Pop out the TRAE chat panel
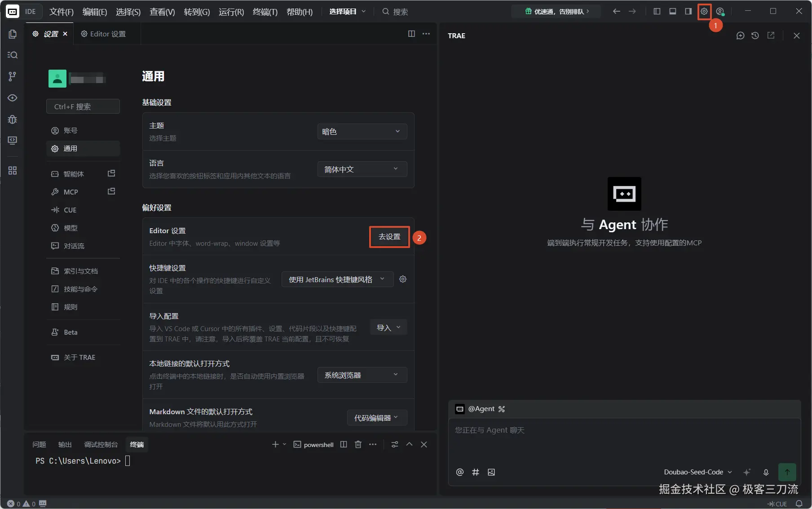 click(x=771, y=35)
